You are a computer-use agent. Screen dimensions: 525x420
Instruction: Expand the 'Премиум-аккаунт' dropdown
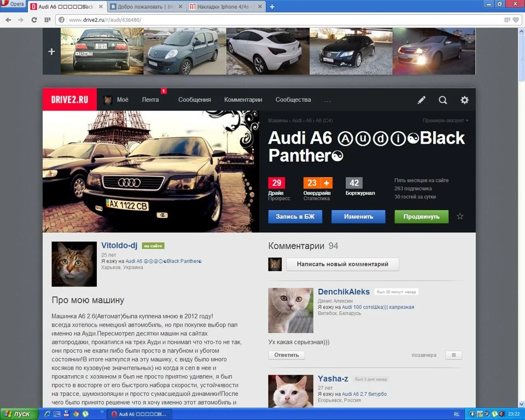pyautogui.click(x=445, y=120)
